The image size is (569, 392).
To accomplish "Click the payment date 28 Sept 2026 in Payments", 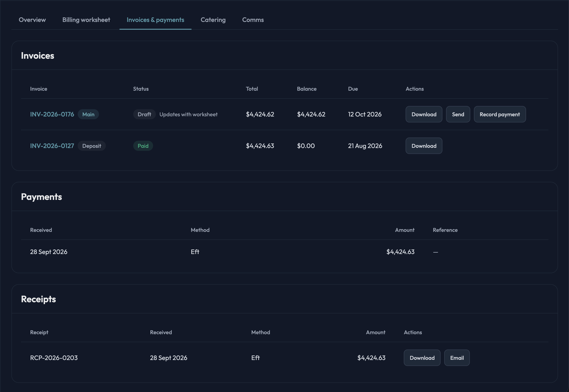I will tap(49, 252).
